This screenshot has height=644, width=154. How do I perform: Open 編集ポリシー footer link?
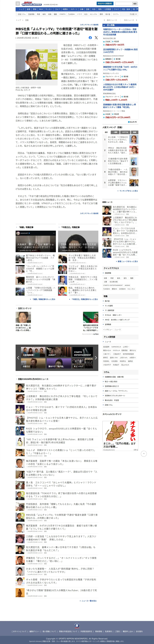pyautogui.click(x=34, y=631)
